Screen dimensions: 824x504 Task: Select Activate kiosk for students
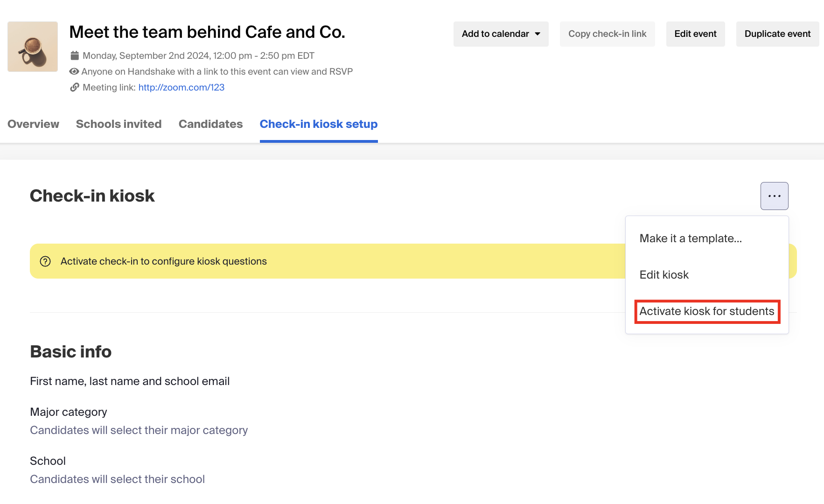[707, 311]
